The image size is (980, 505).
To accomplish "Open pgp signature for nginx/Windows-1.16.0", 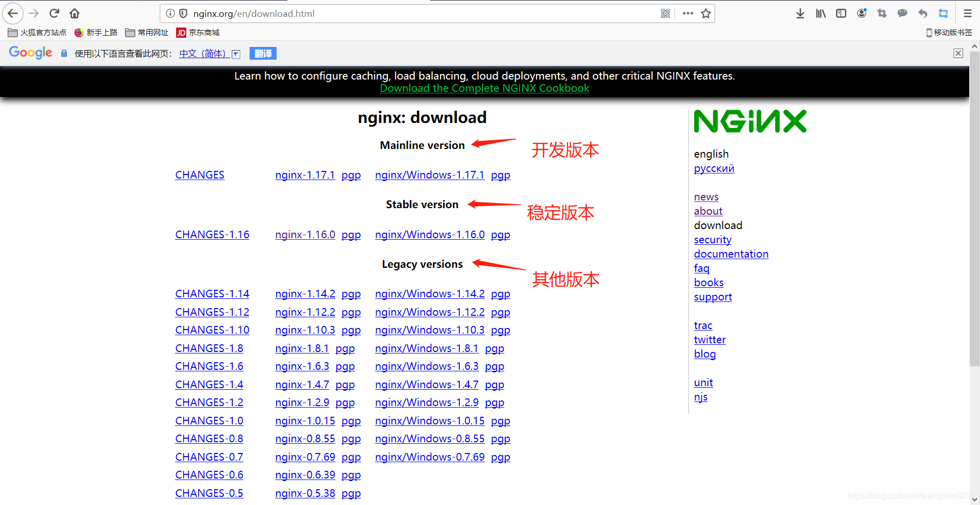I will [501, 235].
